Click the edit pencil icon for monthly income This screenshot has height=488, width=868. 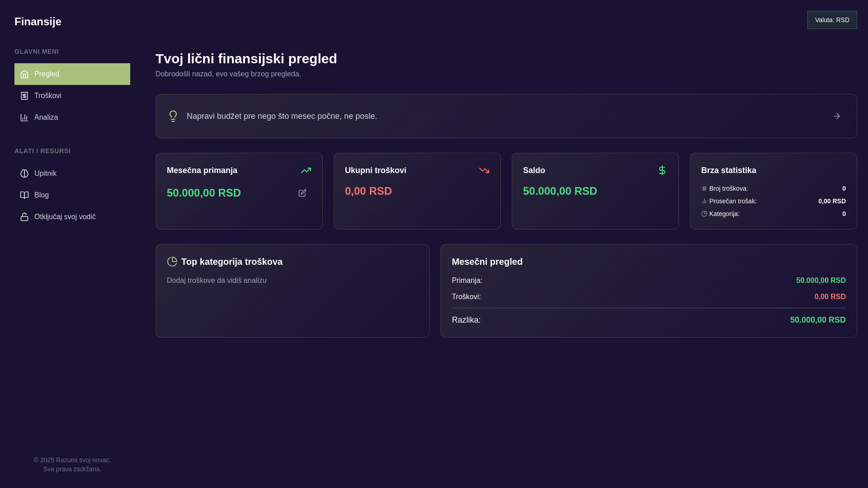(x=302, y=193)
